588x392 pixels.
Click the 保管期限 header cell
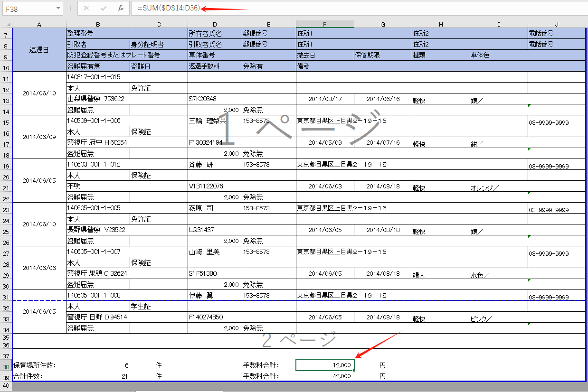click(x=383, y=55)
